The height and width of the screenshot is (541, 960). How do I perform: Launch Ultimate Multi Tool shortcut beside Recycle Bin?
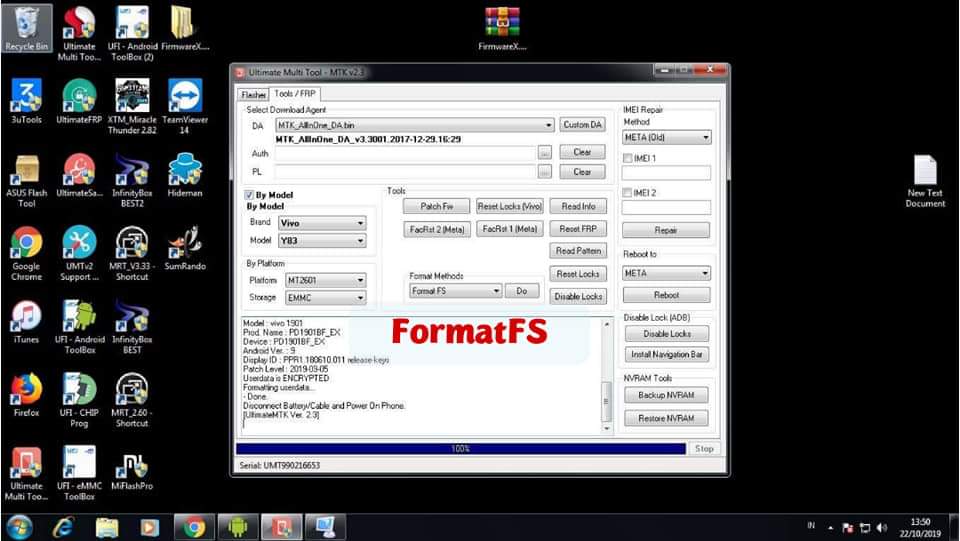pos(80,34)
